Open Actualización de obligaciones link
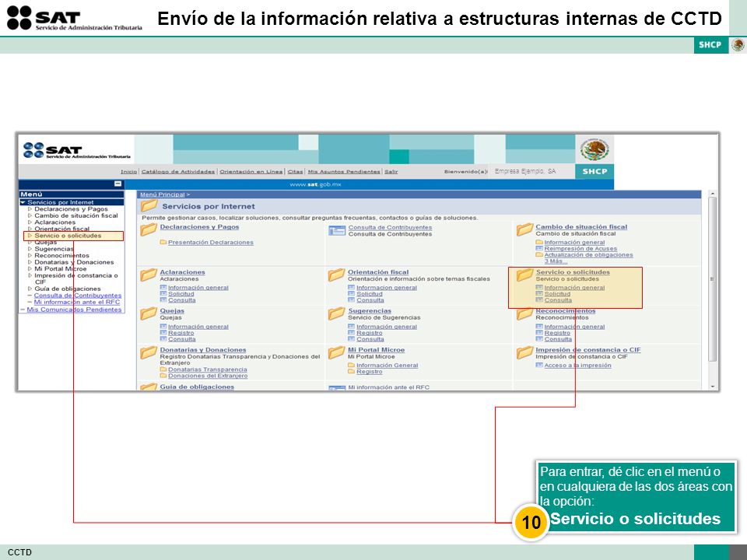The height and width of the screenshot is (560, 747). pyautogui.click(x=589, y=255)
